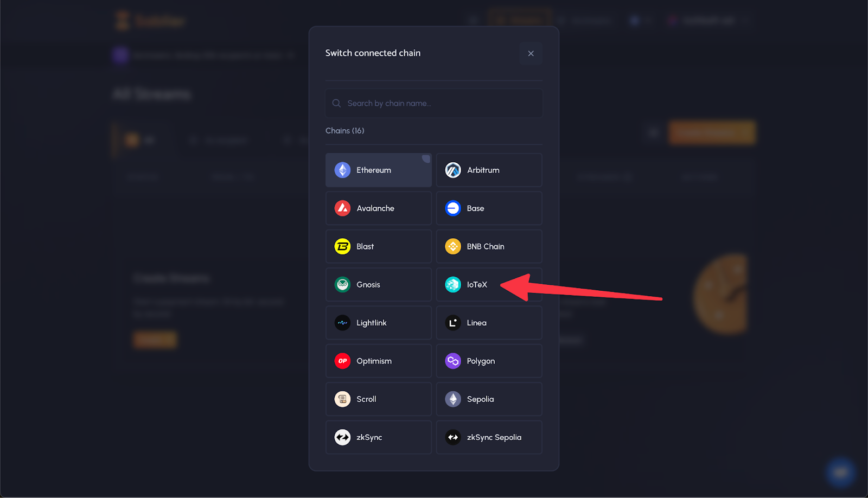Click the Ethereum chain logo icon
868x498 pixels.
click(x=342, y=170)
